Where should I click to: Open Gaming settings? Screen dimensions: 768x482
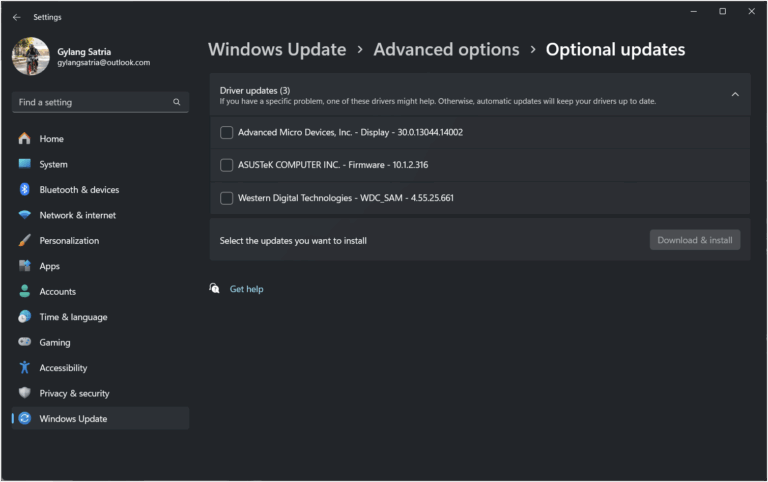pos(100,342)
